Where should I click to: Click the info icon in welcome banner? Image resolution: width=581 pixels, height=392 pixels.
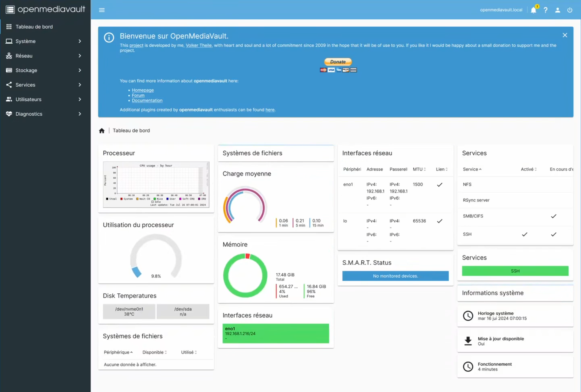109,38
